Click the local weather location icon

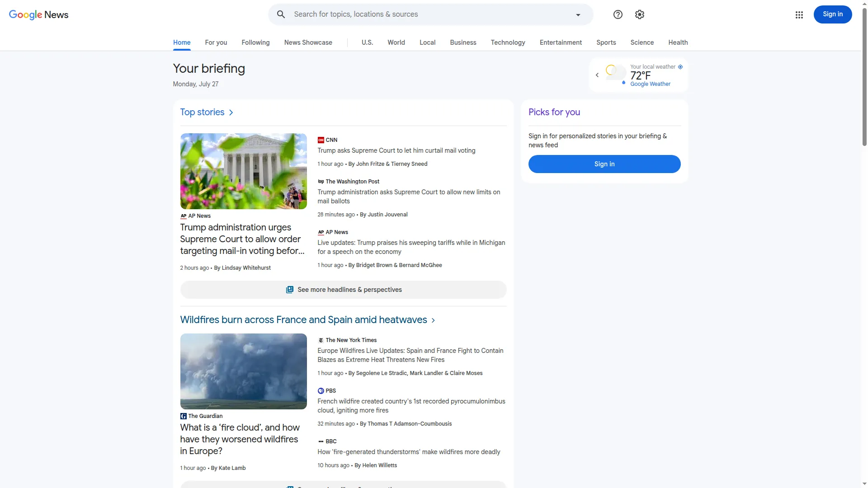point(680,67)
